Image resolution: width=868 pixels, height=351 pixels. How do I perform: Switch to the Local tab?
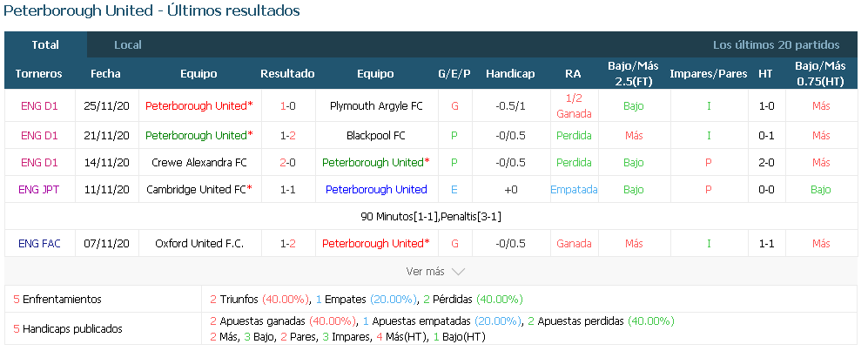pyautogui.click(x=128, y=44)
